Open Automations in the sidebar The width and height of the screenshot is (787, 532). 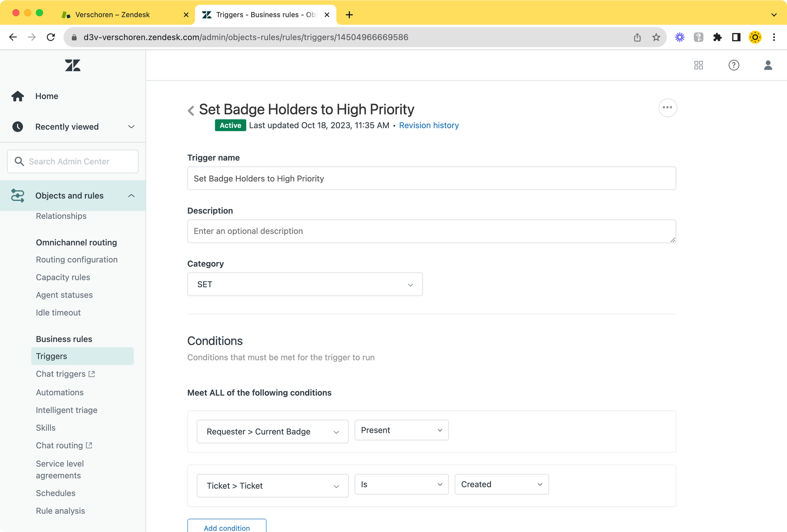click(60, 392)
